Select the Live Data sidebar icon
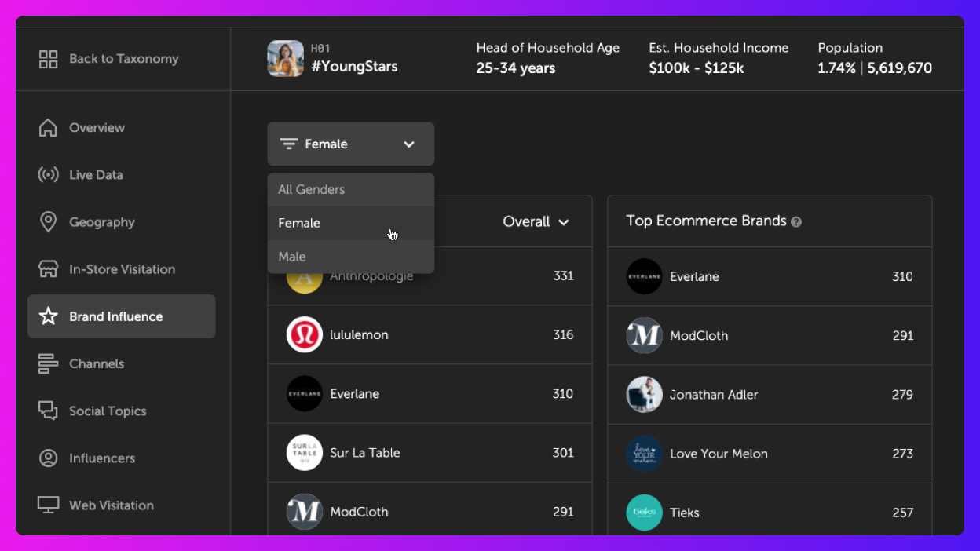Image resolution: width=980 pixels, height=551 pixels. 49,174
